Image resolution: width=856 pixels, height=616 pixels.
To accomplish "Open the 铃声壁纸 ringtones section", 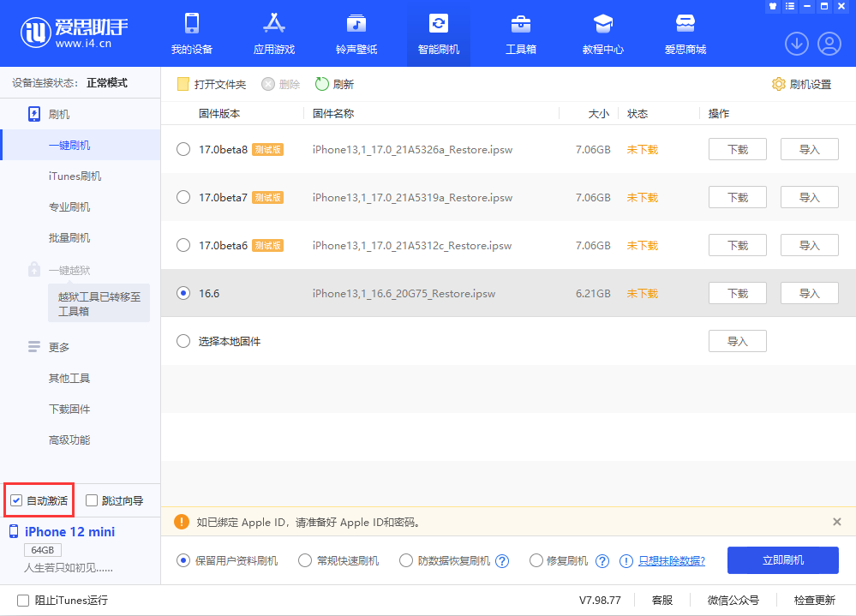I will [356, 33].
